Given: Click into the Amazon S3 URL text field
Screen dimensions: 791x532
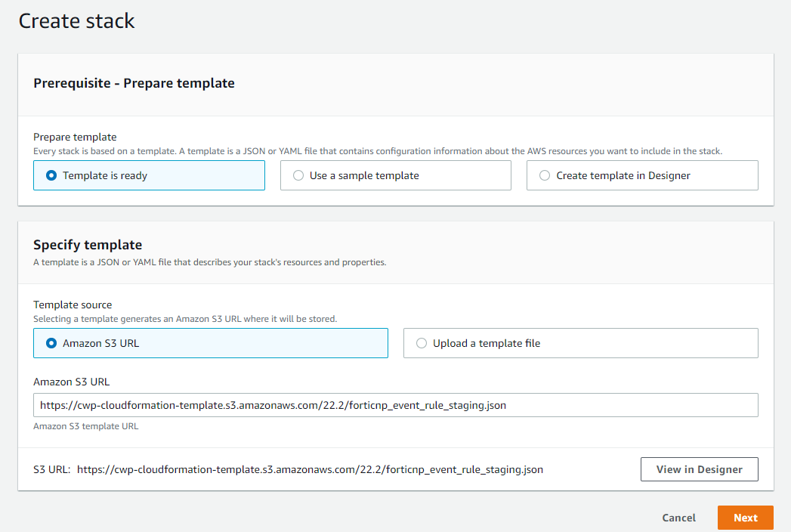Looking at the screenshot, I should [395, 405].
